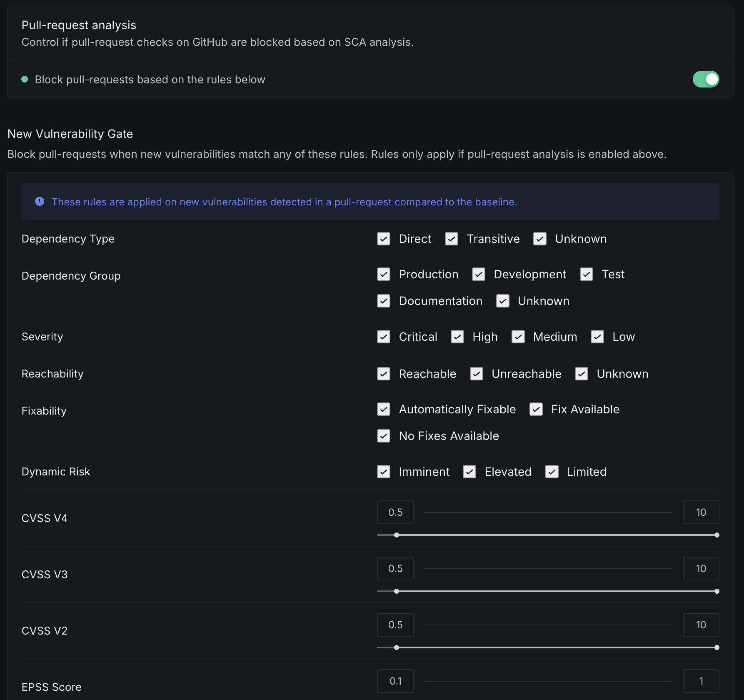The width and height of the screenshot is (744, 700).
Task: Uncheck the Imminent dynamic risk checkbox
Action: coord(383,472)
